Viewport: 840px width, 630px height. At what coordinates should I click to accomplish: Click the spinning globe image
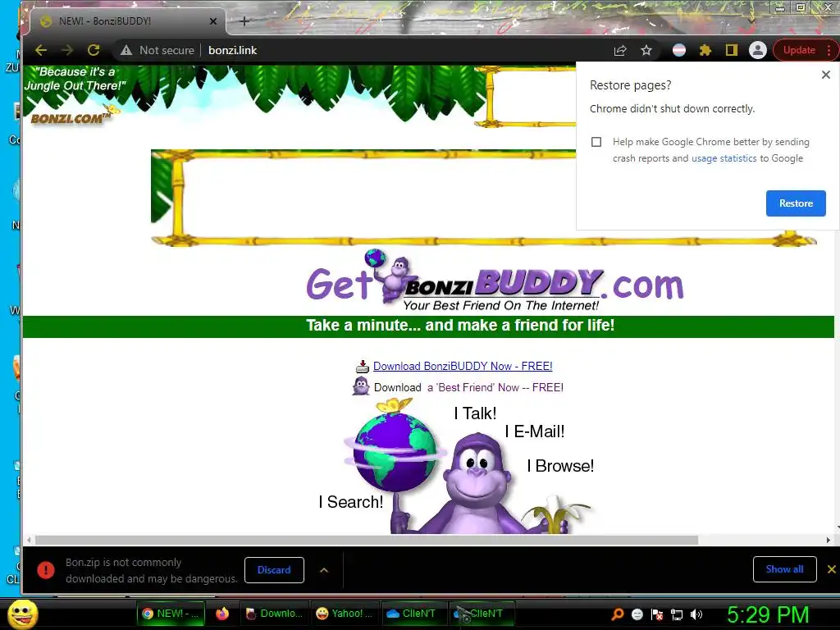395,453
